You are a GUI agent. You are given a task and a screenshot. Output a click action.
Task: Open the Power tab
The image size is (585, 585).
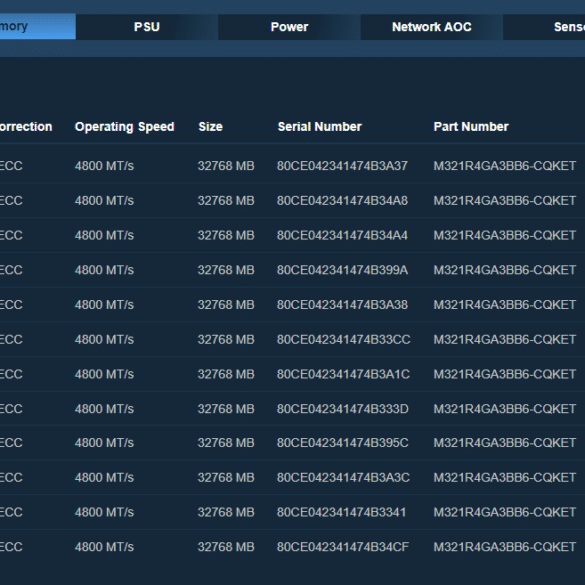click(289, 27)
